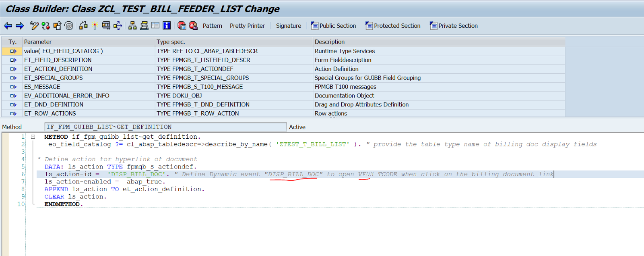Run the syntax Check icon
The width and height of the screenshot is (644, 256).
coord(83,26)
